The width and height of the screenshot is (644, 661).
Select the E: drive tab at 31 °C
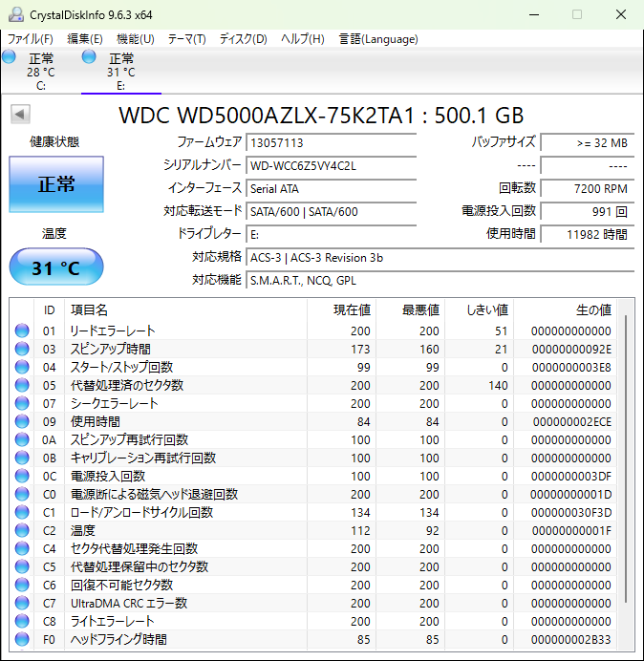(x=121, y=71)
